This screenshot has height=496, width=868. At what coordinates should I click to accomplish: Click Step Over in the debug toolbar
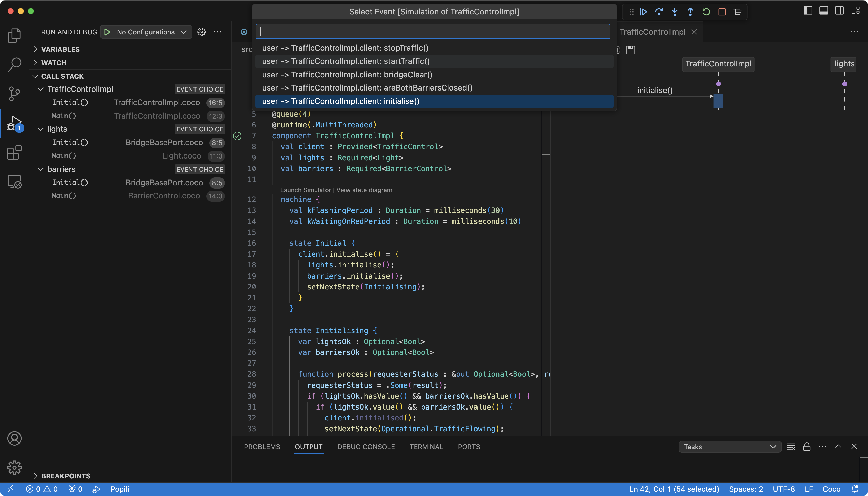point(659,12)
